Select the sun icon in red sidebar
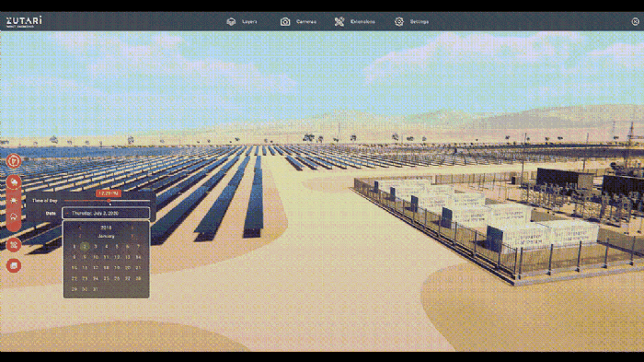Screen dimensions: 644x362 (x=14, y=200)
